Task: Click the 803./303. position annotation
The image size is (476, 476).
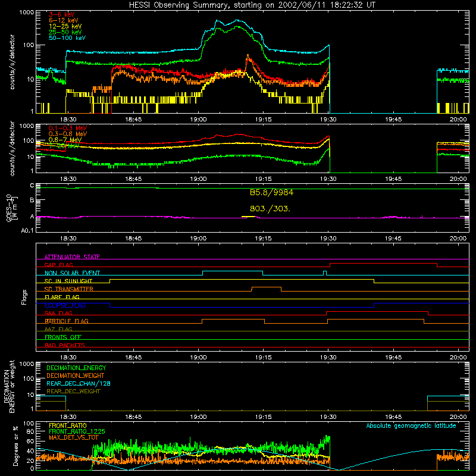Action: (x=270, y=209)
